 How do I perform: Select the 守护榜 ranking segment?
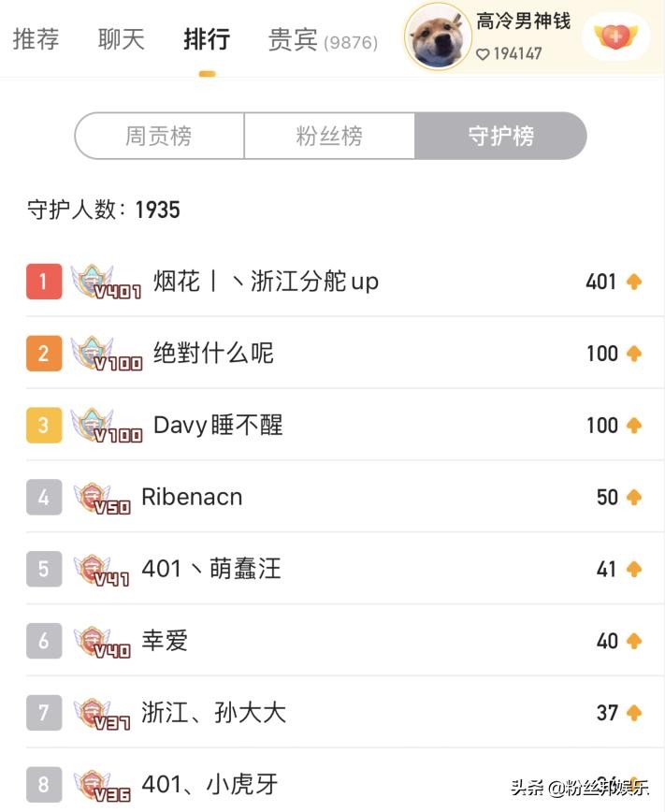point(500,137)
